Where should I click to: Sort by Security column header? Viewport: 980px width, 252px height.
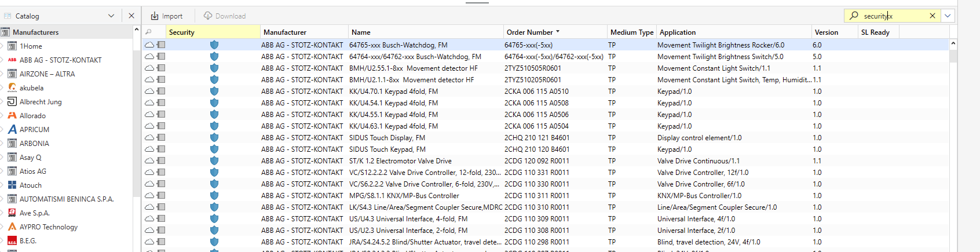(x=213, y=32)
